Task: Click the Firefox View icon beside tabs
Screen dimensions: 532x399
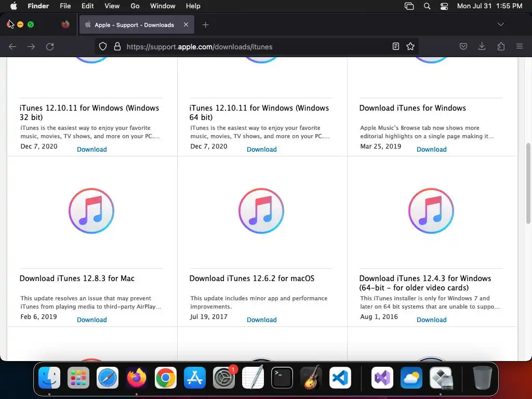Action: (65, 24)
